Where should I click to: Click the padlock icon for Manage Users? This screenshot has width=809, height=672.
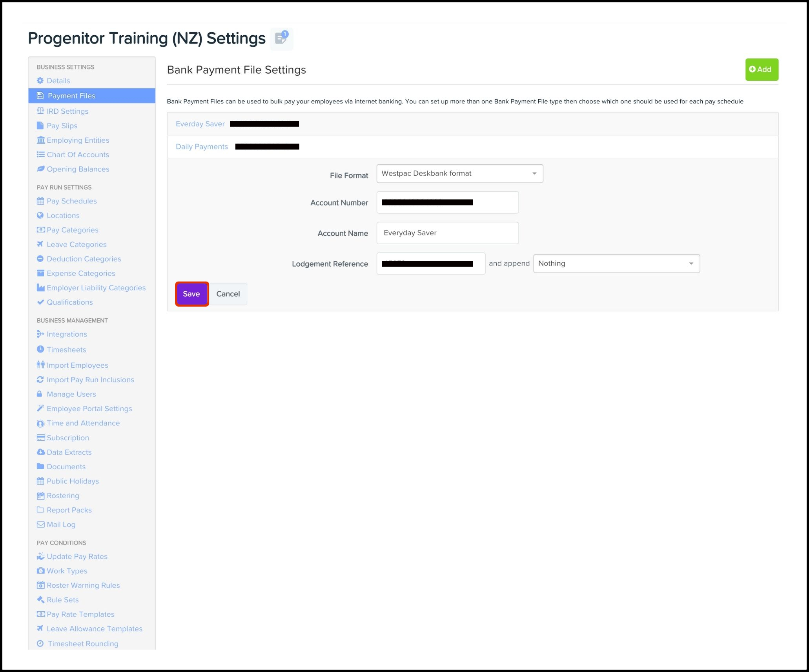point(40,394)
